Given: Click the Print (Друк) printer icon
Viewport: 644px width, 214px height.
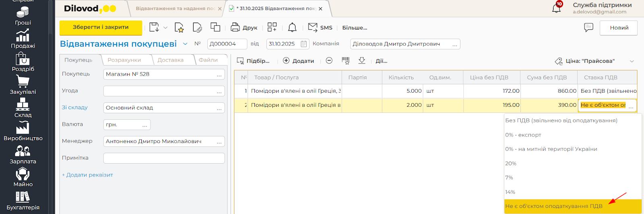Looking at the screenshot, I should point(235,27).
